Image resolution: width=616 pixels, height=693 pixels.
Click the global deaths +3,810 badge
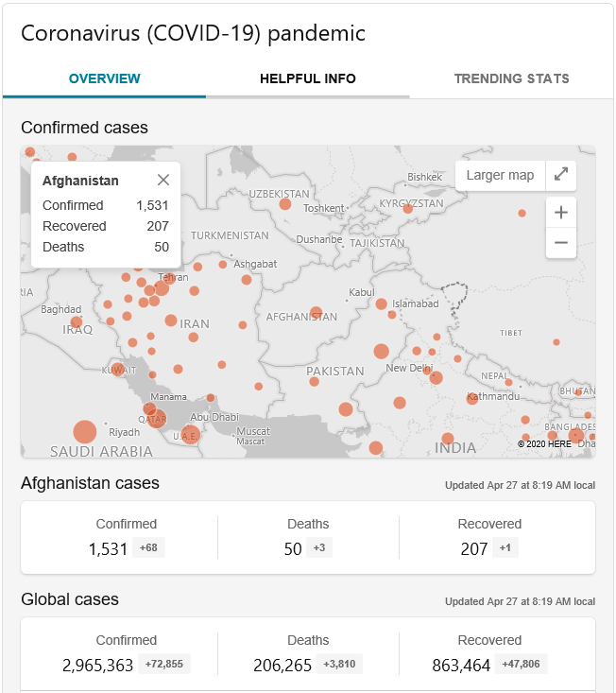(x=339, y=664)
